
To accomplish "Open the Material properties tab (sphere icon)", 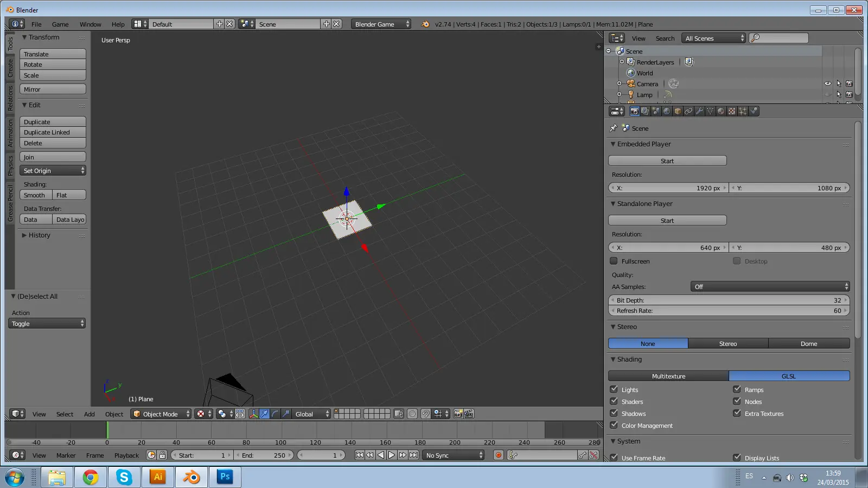I will pyautogui.click(x=721, y=111).
